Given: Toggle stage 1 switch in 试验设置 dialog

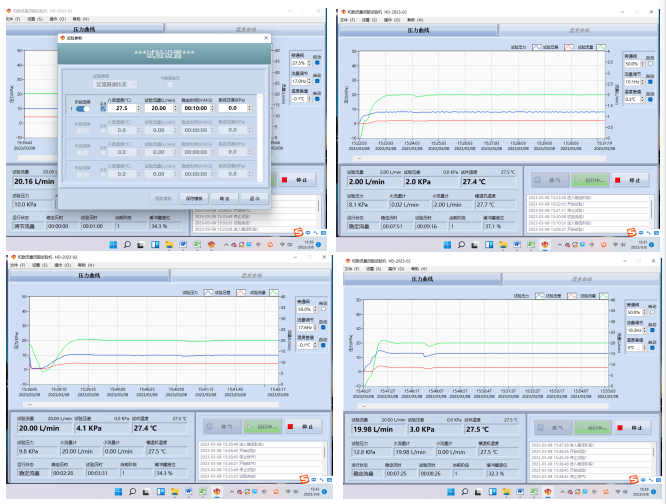Looking at the screenshot, I should pos(82,109).
